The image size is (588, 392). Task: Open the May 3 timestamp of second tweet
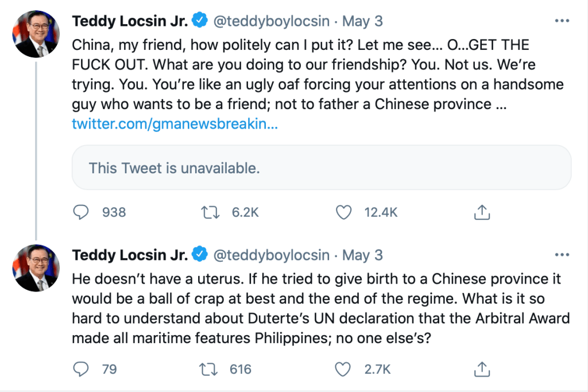click(362, 254)
